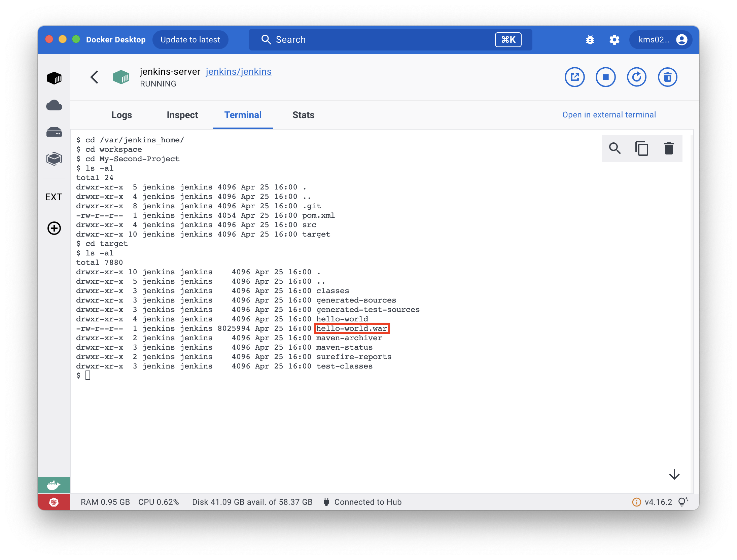Screen dimensions: 737x560
Task: Click Open in external terminal
Action: point(609,115)
